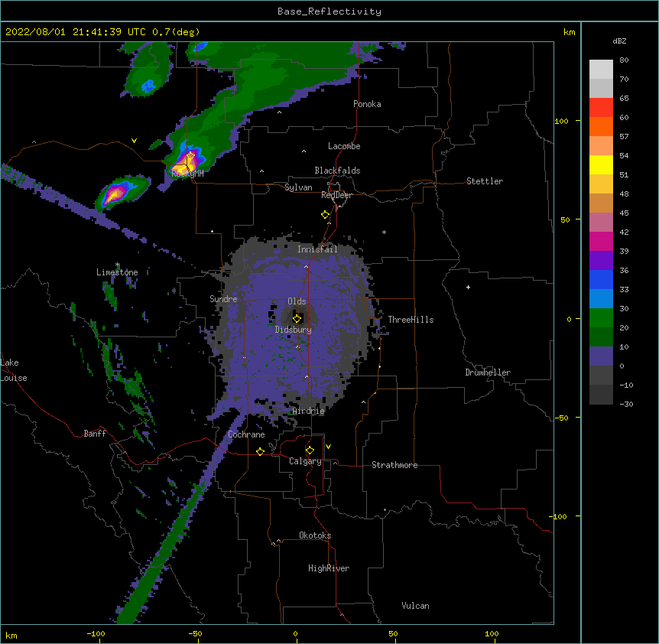Pick the violet 36-39 dBZ legend swatch
This screenshot has height=644, width=659.
[x=601, y=261]
